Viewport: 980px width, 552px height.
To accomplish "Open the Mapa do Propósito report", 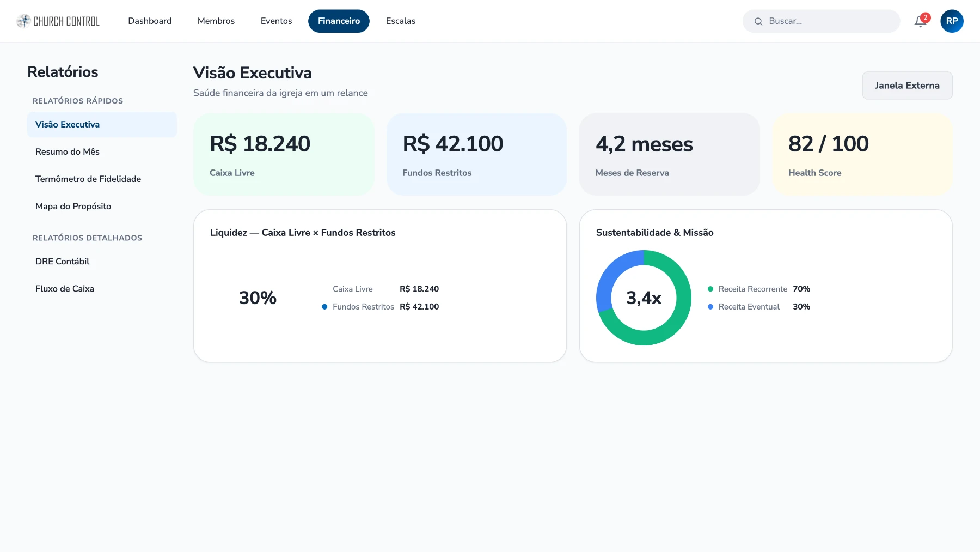I will (102, 206).
